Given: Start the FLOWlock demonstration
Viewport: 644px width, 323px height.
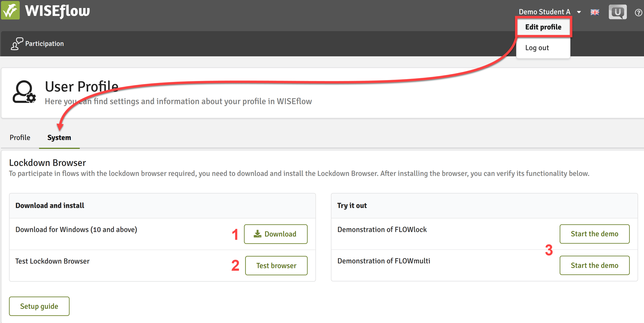Looking at the screenshot, I should [x=594, y=234].
